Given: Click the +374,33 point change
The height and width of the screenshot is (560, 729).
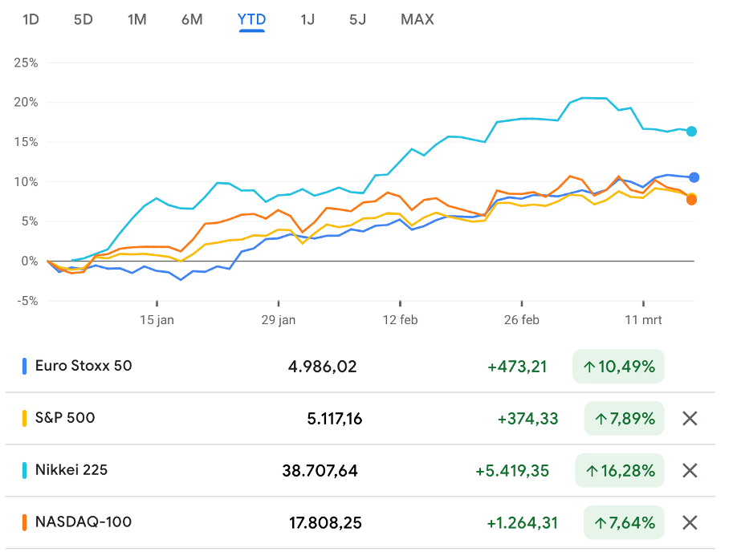Looking at the screenshot, I should tap(527, 419).
